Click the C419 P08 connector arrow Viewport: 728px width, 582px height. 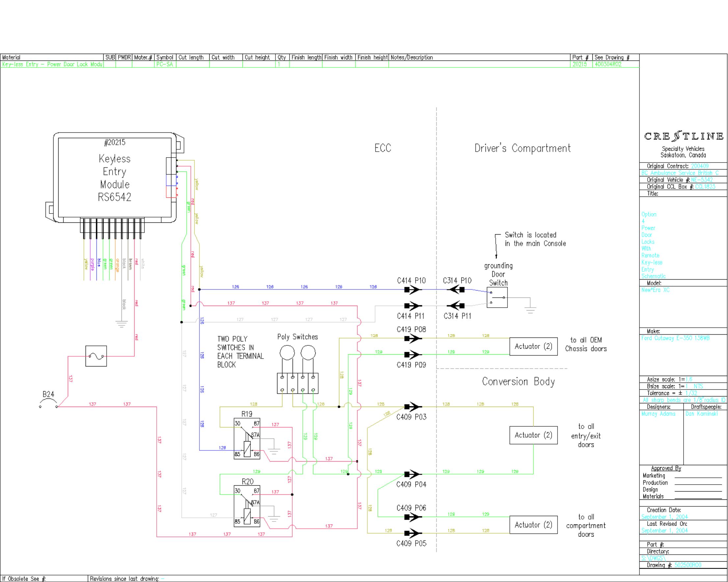[413, 338]
